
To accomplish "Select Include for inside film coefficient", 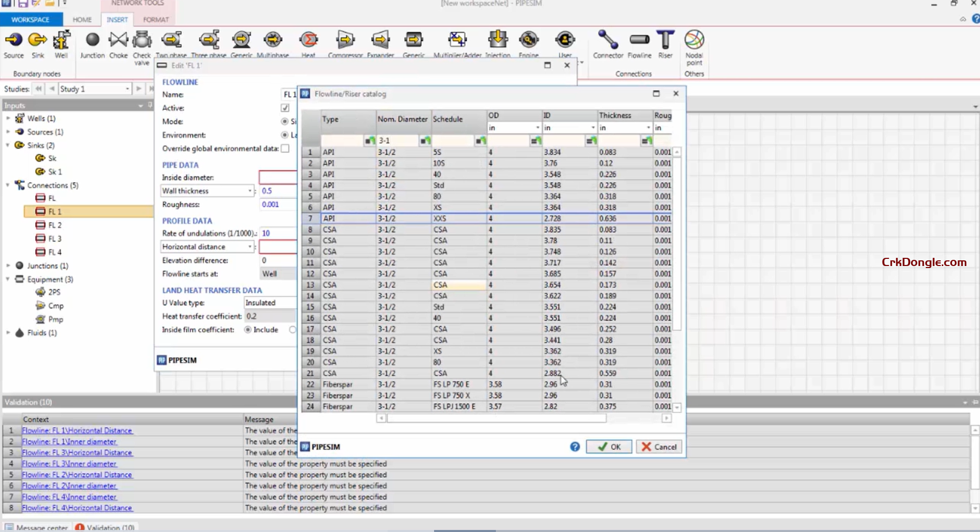I will tap(248, 330).
